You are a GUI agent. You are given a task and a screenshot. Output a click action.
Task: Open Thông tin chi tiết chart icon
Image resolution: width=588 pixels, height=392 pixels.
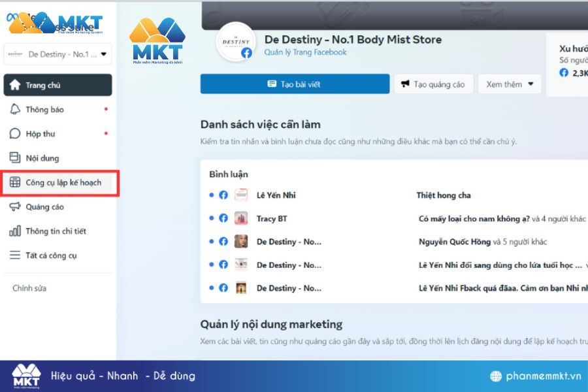click(x=15, y=231)
